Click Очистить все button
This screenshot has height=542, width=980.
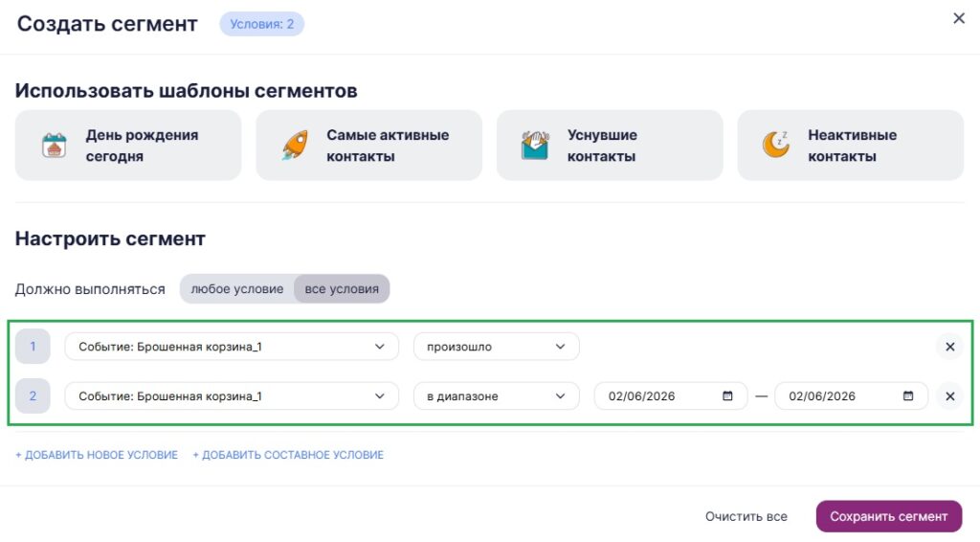click(746, 516)
